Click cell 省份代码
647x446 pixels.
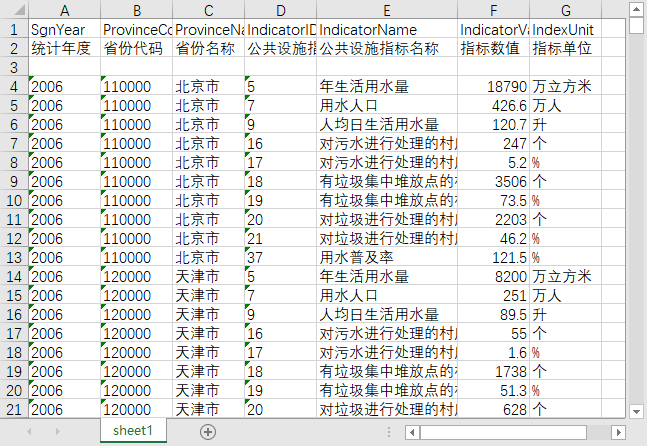pos(137,48)
